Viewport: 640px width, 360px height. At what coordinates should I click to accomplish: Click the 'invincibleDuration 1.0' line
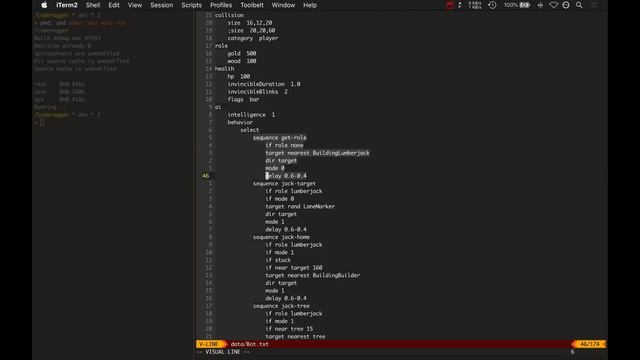click(x=264, y=84)
